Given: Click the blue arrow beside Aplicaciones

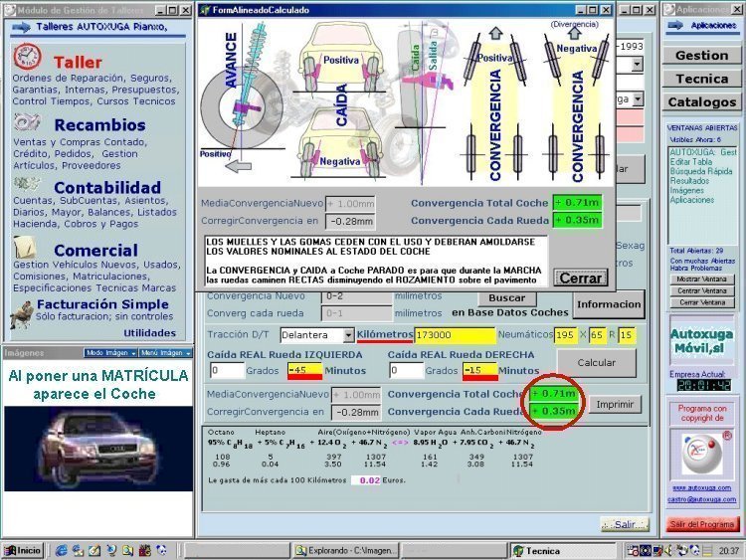Looking at the screenshot, I should (675, 25).
